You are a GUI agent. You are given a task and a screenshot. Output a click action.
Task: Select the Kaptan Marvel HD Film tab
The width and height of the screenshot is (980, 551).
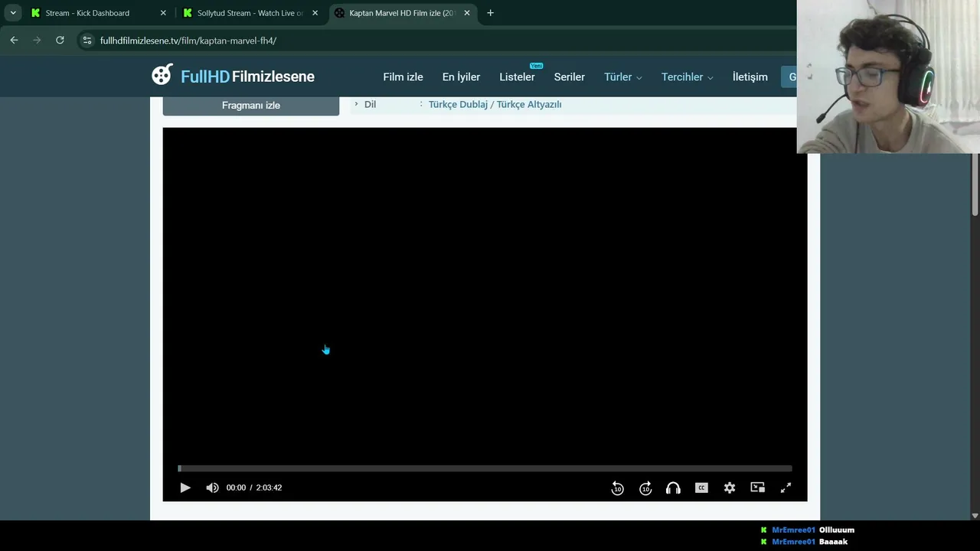tap(402, 13)
